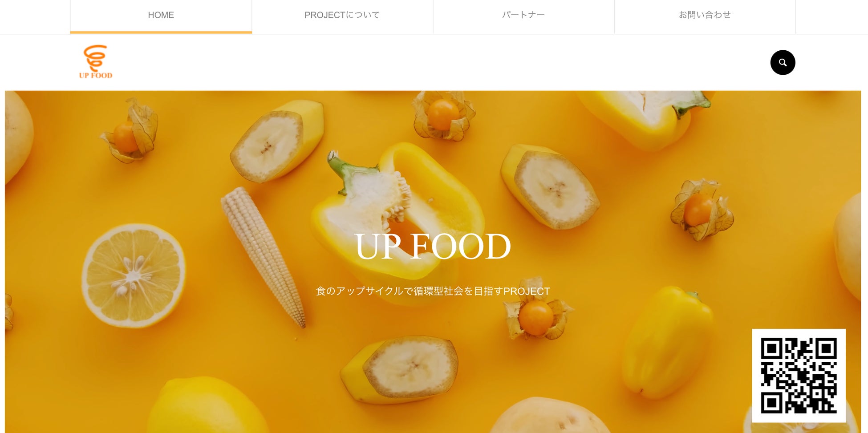This screenshot has height=433, width=868.
Task: Click the orange UP FOOD text under logo
Action: (x=96, y=76)
